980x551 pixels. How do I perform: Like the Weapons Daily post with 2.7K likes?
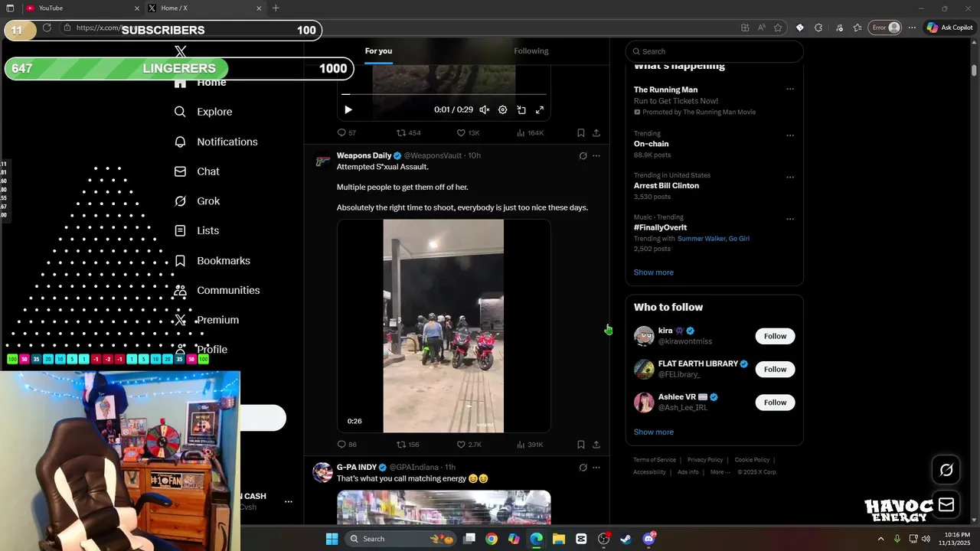[x=469, y=445]
